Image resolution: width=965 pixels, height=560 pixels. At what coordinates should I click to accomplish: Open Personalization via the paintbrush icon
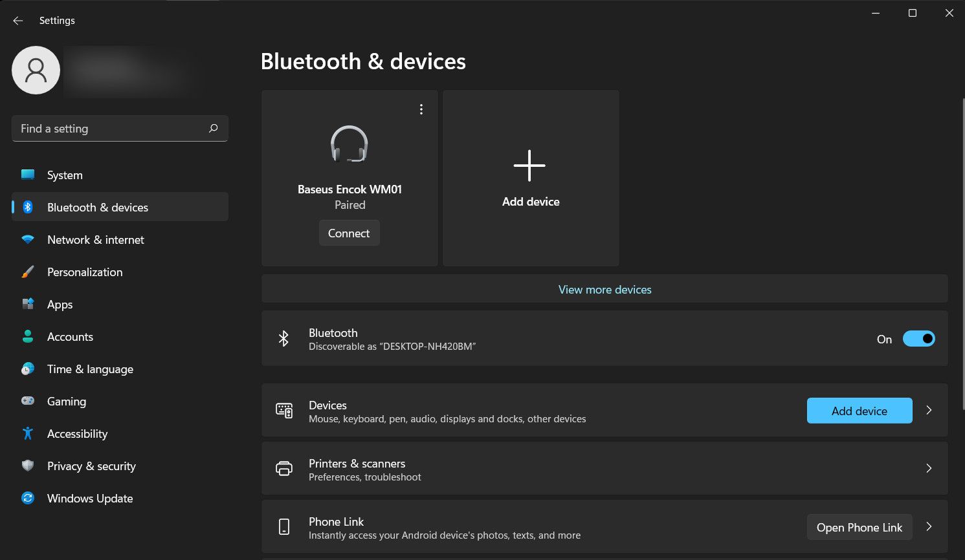[x=28, y=272]
